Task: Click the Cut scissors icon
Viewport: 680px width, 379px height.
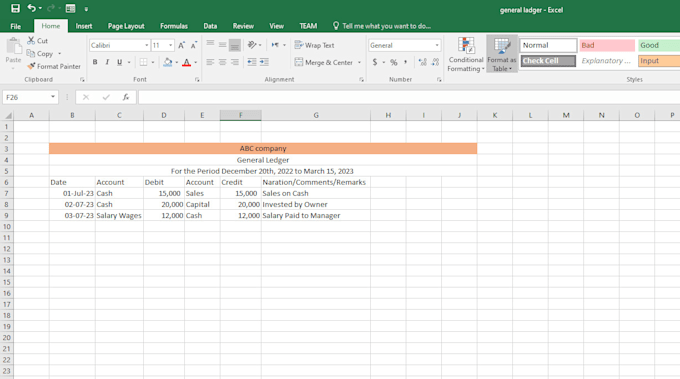Action: pos(31,40)
